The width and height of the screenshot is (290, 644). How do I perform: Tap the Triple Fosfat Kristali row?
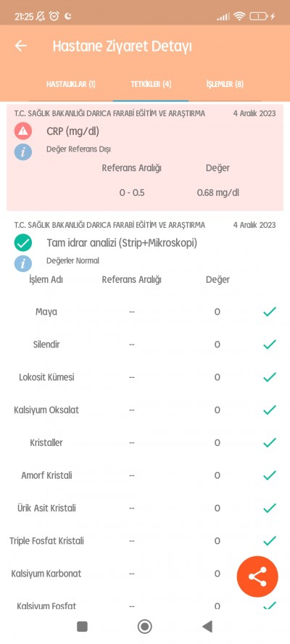click(145, 541)
